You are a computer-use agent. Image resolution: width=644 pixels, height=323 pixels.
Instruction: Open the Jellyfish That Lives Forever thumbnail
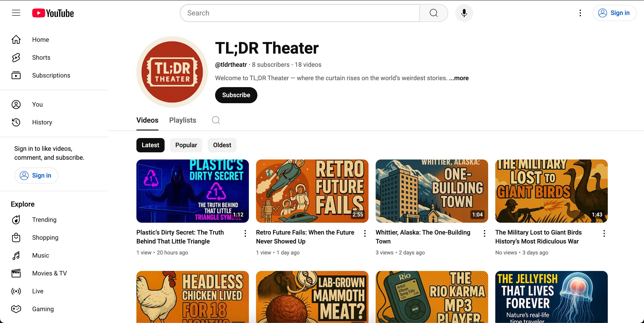(x=551, y=297)
